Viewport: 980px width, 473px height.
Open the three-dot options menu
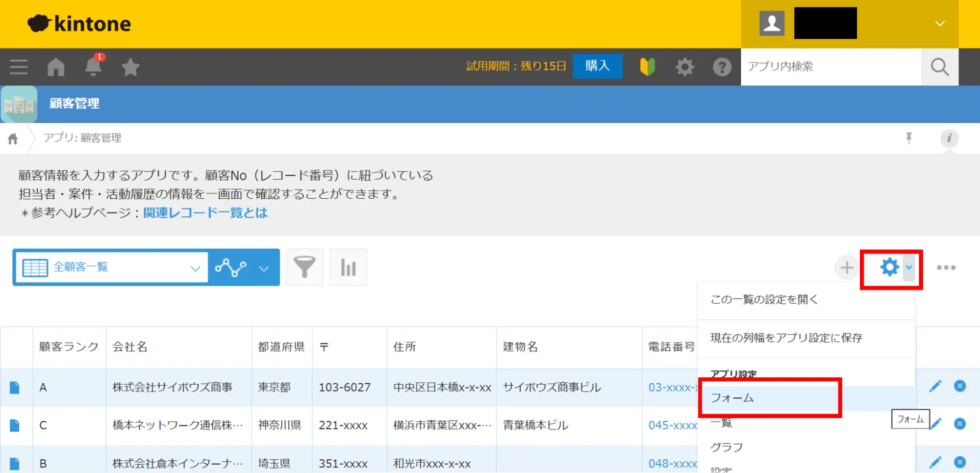coord(946,267)
